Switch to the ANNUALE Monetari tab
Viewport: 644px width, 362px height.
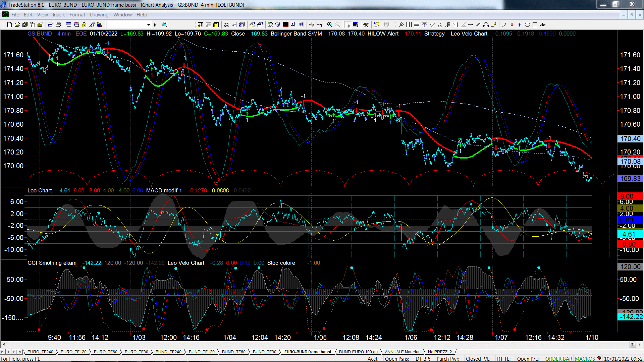pyautogui.click(x=402, y=352)
